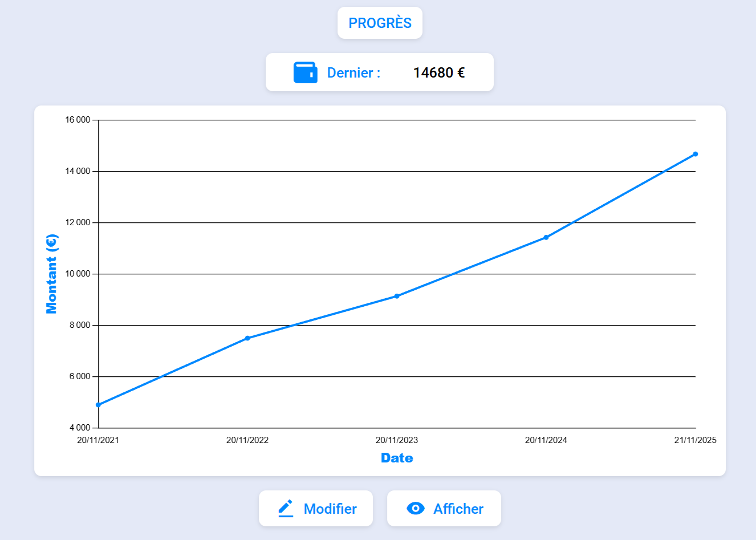Select the data point at 20/11/2024
This screenshot has height=540, width=756.
point(546,236)
